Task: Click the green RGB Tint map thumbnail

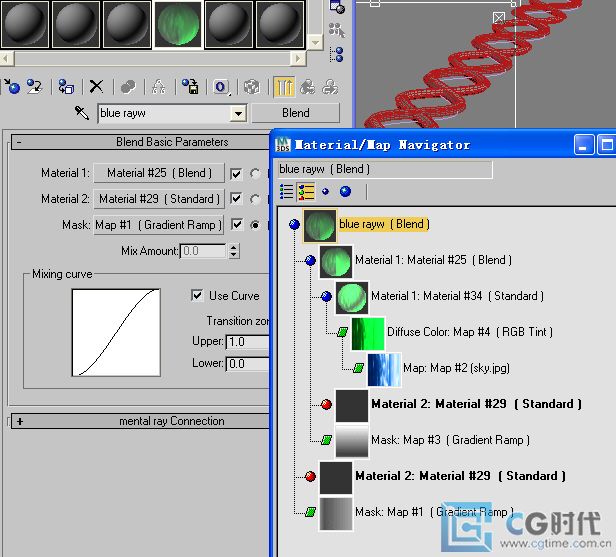Action: coord(368,333)
